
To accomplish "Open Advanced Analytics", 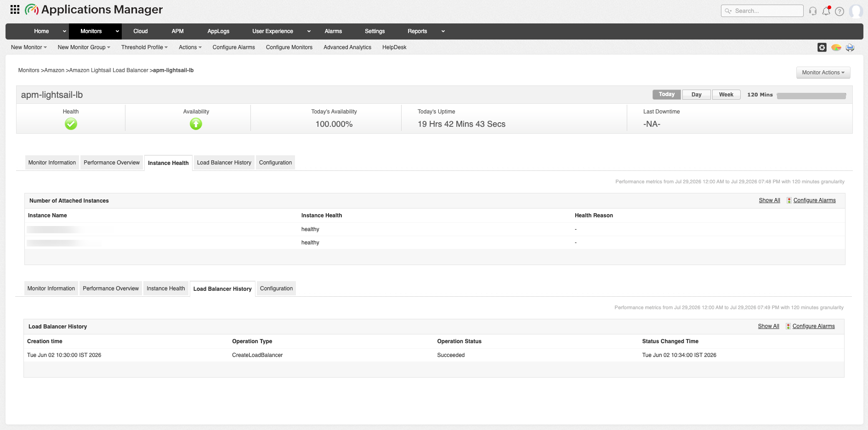I will pos(347,47).
